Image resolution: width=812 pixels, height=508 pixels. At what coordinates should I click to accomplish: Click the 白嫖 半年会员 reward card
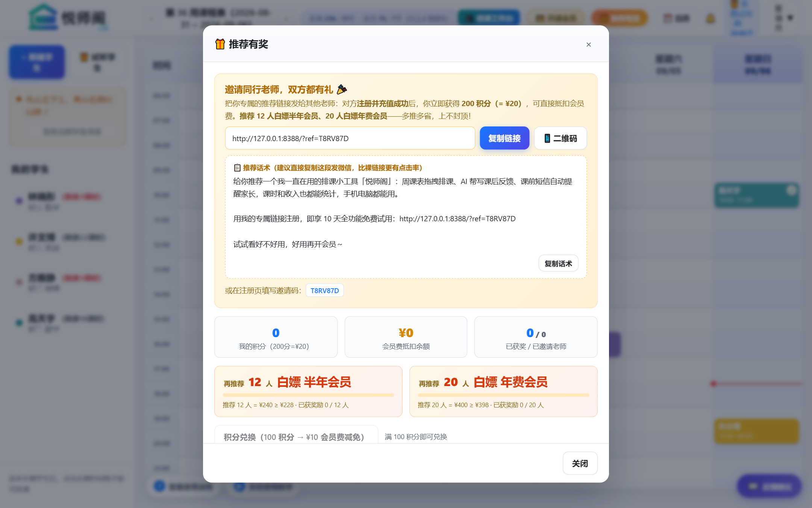pos(308,391)
